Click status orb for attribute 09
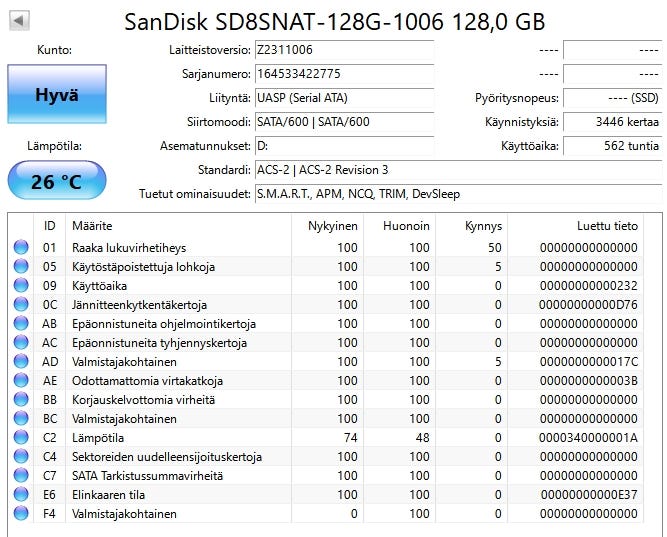The width and height of the screenshot is (667, 537). coord(21,285)
